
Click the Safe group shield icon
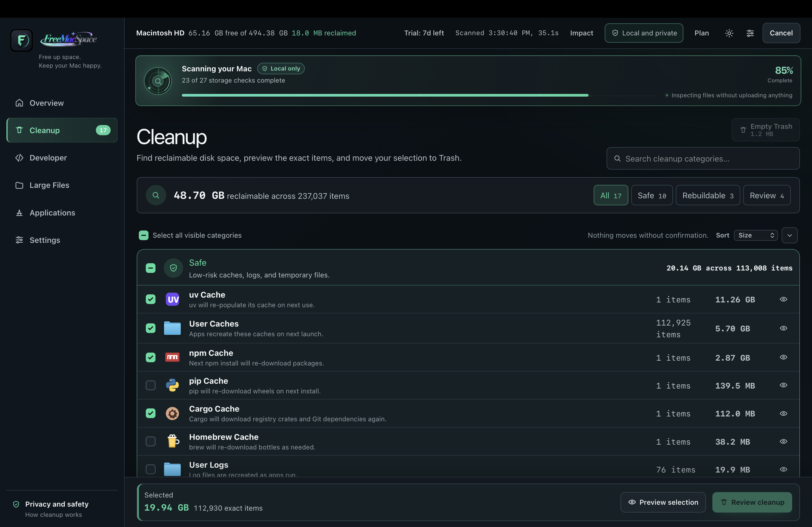point(173,268)
